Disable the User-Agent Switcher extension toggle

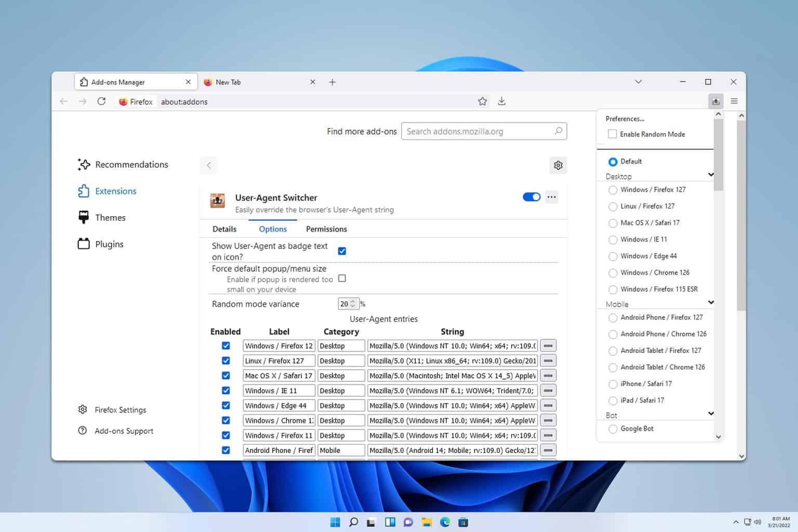pyautogui.click(x=531, y=197)
